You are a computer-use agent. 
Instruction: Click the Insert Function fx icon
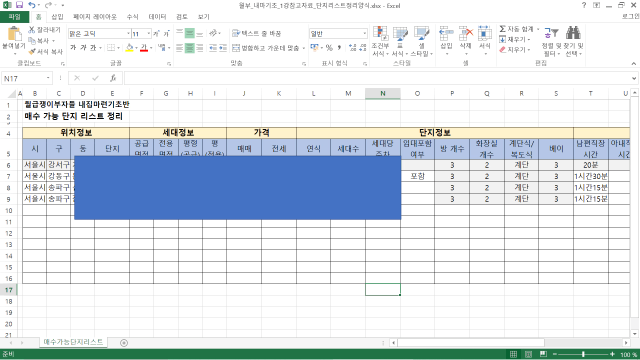(113, 78)
